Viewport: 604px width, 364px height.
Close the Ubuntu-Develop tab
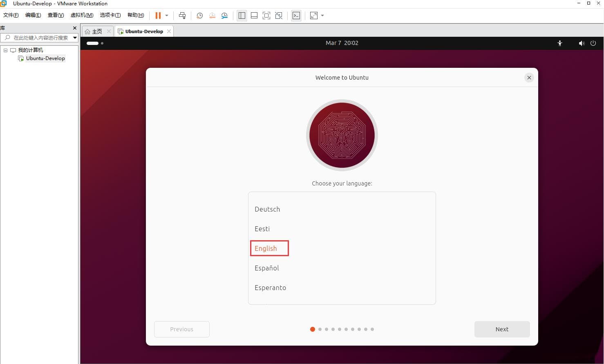tap(169, 31)
